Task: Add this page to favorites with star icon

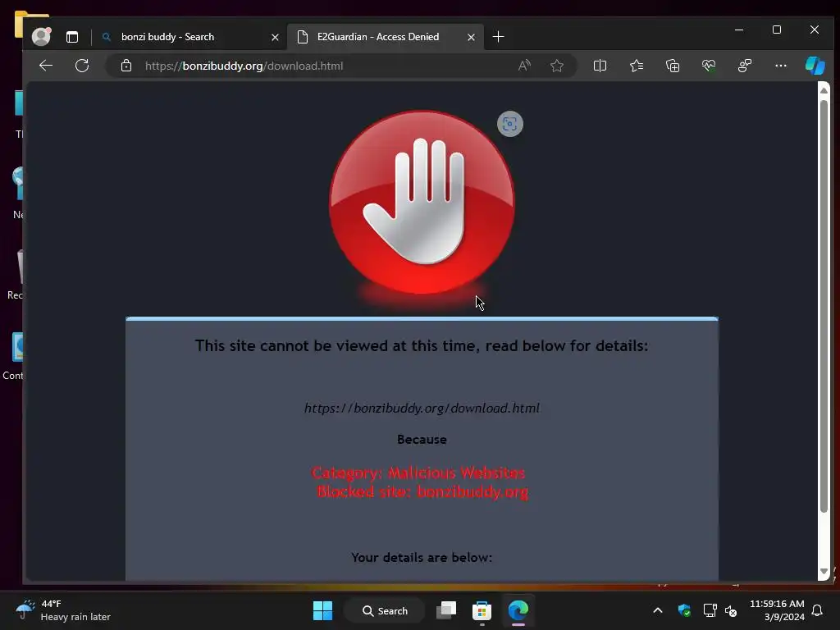Action: tap(557, 66)
